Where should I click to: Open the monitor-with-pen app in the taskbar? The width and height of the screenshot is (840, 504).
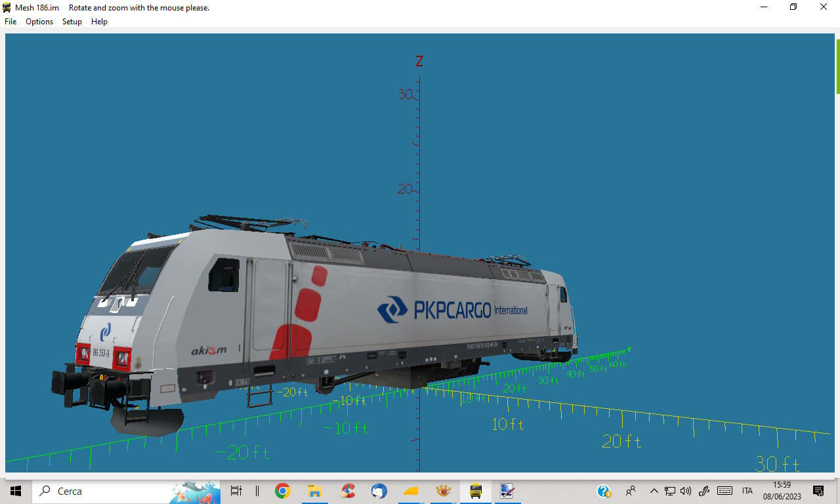click(x=507, y=491)
